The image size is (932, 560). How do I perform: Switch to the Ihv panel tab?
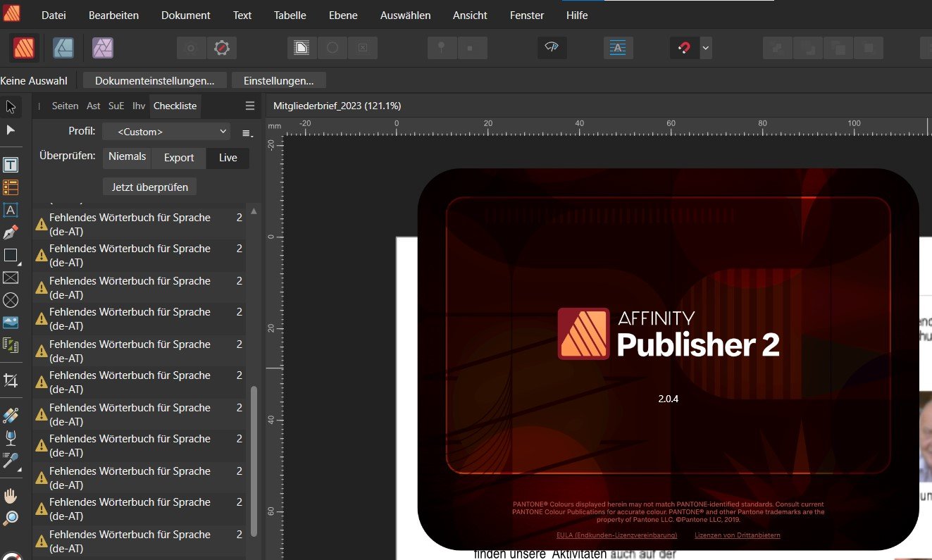(x=139, y=106)
